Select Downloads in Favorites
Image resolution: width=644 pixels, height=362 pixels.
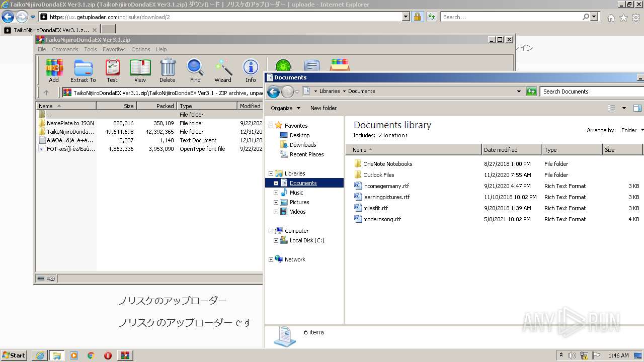[303, 145]
